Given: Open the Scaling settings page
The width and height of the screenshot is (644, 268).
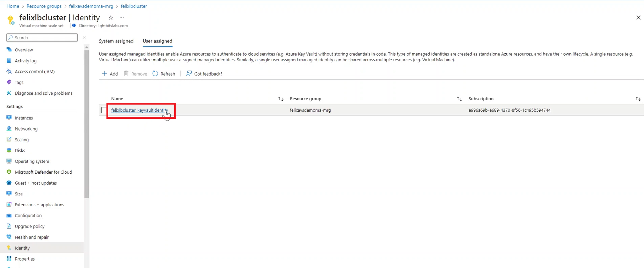Looking at the screenshot, I should pos(22,140).
